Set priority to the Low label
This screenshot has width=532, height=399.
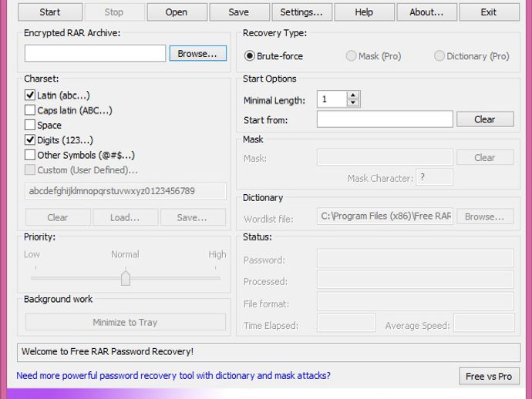32,254
